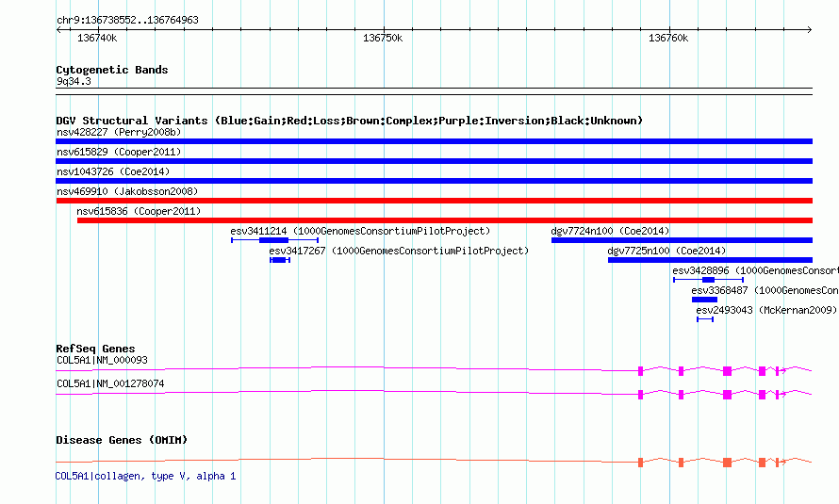The image size is (839, 504).
Task: Click first orange exon in OMIM gene track
Action: coord(640,463)
